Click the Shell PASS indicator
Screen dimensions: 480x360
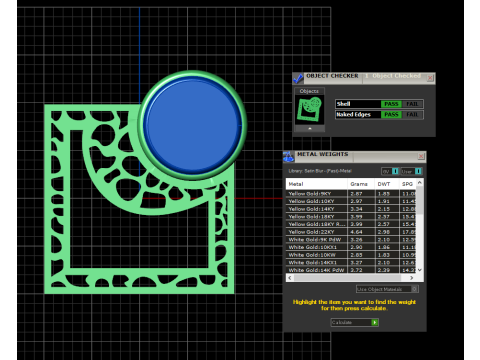[x=391, y=104]
